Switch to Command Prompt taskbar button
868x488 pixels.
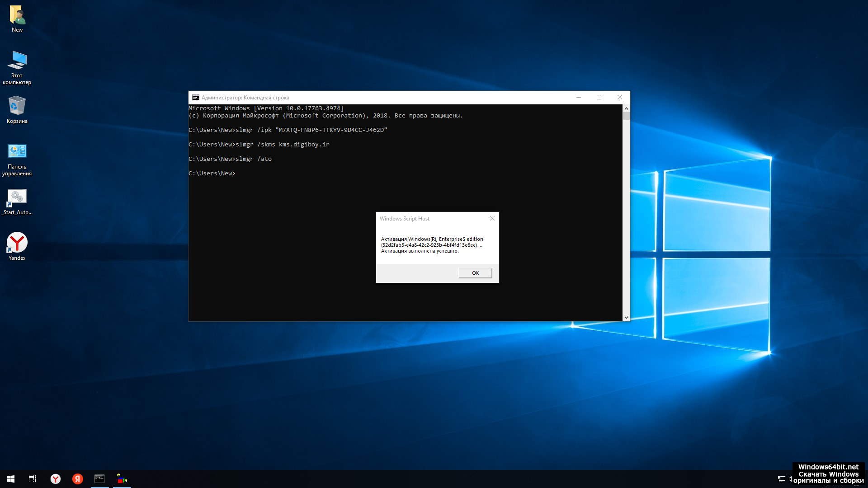tap(99, 479)
